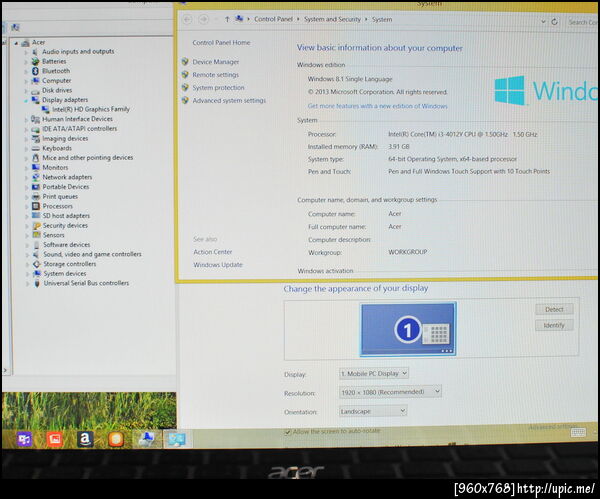This screenshot has height=499, width=600.
Task: Click the shield icon beside Device Manager link
Action: click(185, 62)
